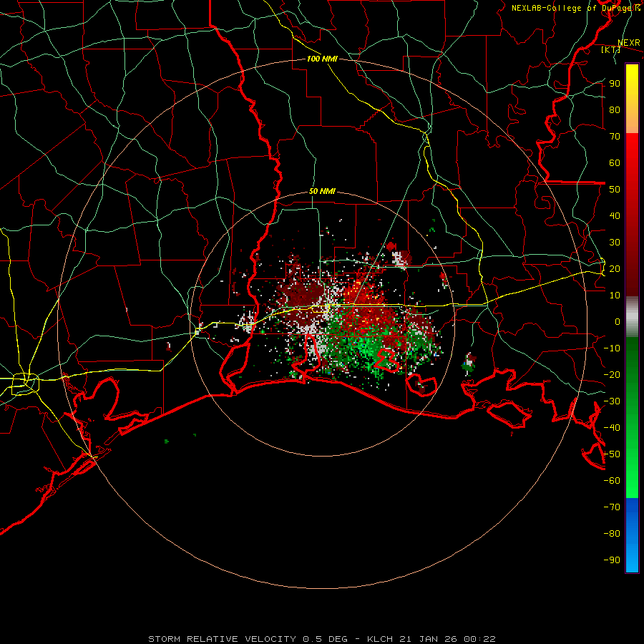644x644 pixels.
Task: Click the -20 value on velocity scale
Action: coord(612,375)
